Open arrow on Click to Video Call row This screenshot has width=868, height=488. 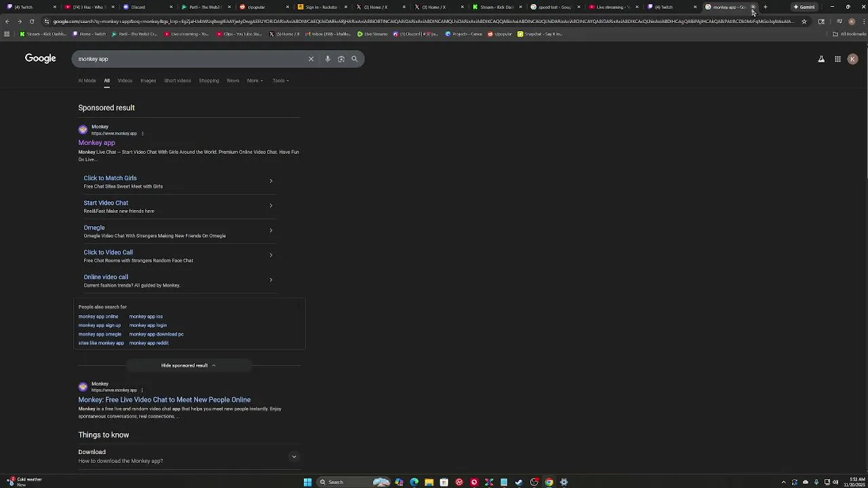click(x=271, y=255)
